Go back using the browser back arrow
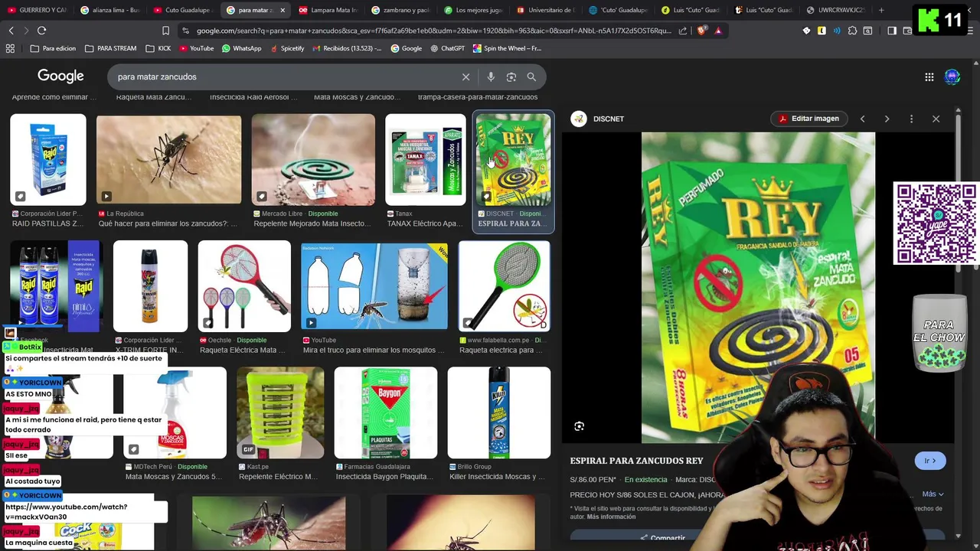 pos(11,31)
